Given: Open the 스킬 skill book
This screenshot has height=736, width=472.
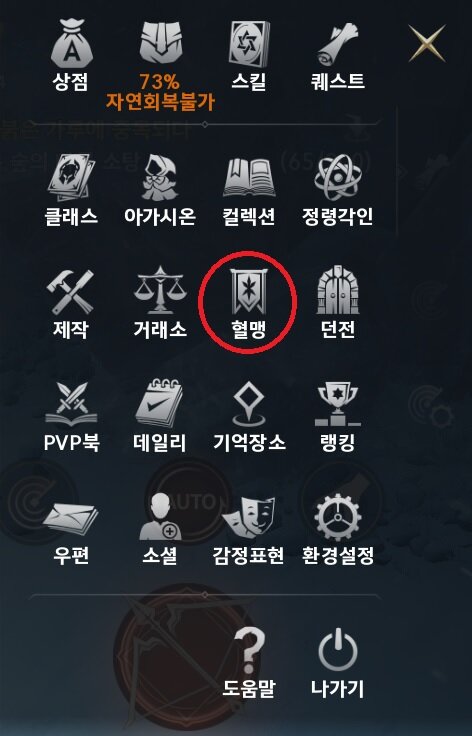Looking at the screenshot, I should [249, 45].
